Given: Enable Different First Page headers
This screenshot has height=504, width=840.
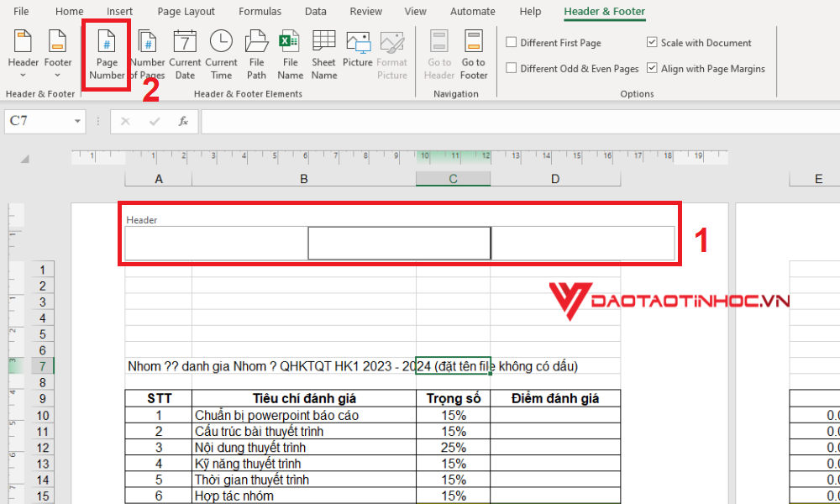Looking at the screenshot, I should (512, 42).
